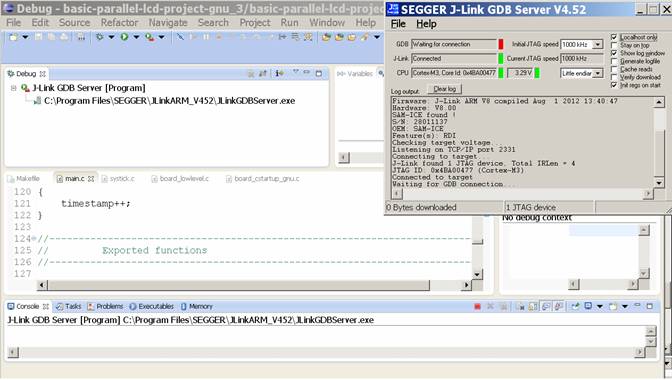Open the Debug view menu triangle
The height and width of the screenshot is (380, 672).
coord(296,72)
